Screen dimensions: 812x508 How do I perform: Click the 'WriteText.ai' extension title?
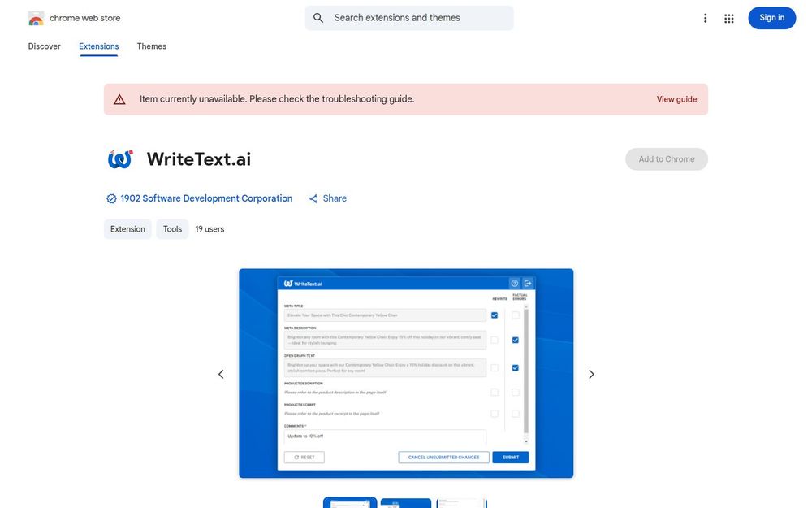tap(199, 159)
